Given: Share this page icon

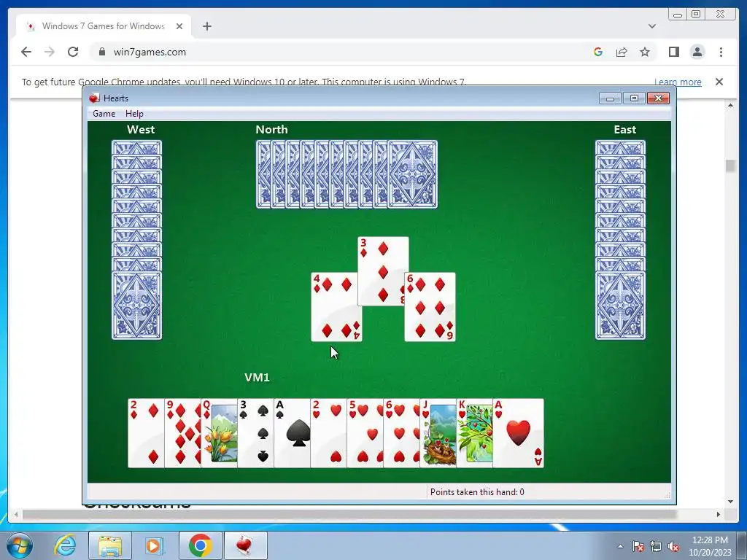Looking at the screenshot, I should pos(622,52).
